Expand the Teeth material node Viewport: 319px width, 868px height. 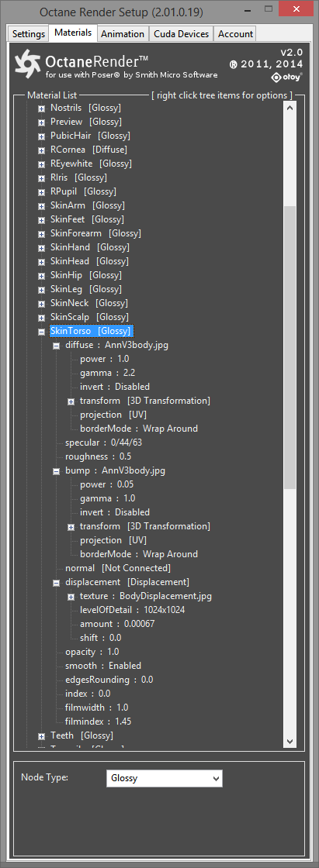tap(42, 736)
